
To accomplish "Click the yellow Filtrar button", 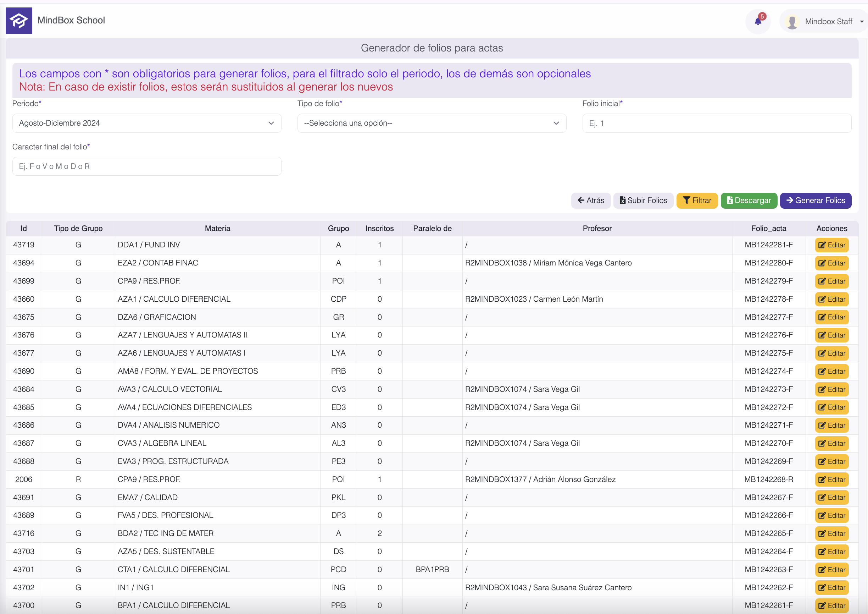I will (x=697, y=201).
